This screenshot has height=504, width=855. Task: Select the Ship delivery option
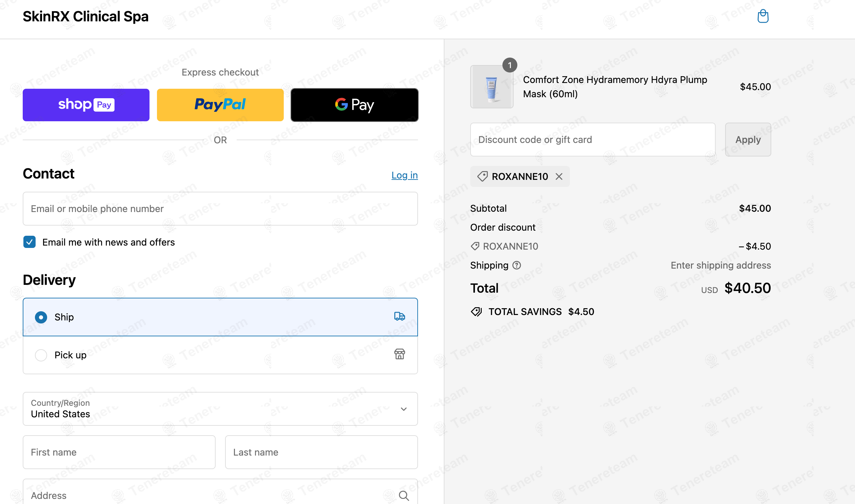(x=220, y=317)
